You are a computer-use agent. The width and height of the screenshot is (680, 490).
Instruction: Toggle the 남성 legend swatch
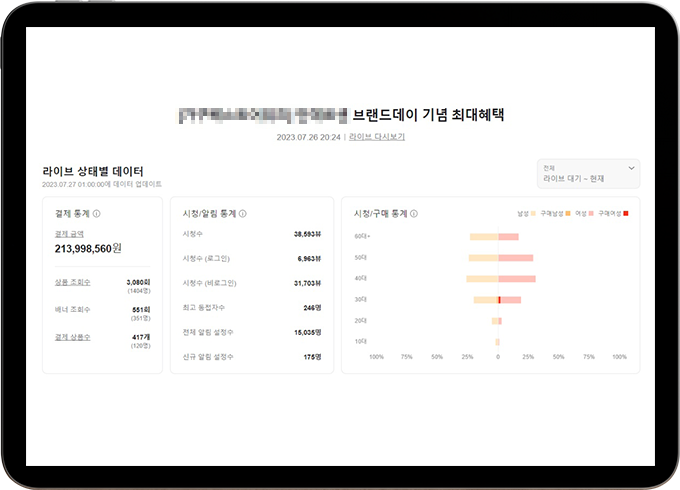tap(533, 214)
